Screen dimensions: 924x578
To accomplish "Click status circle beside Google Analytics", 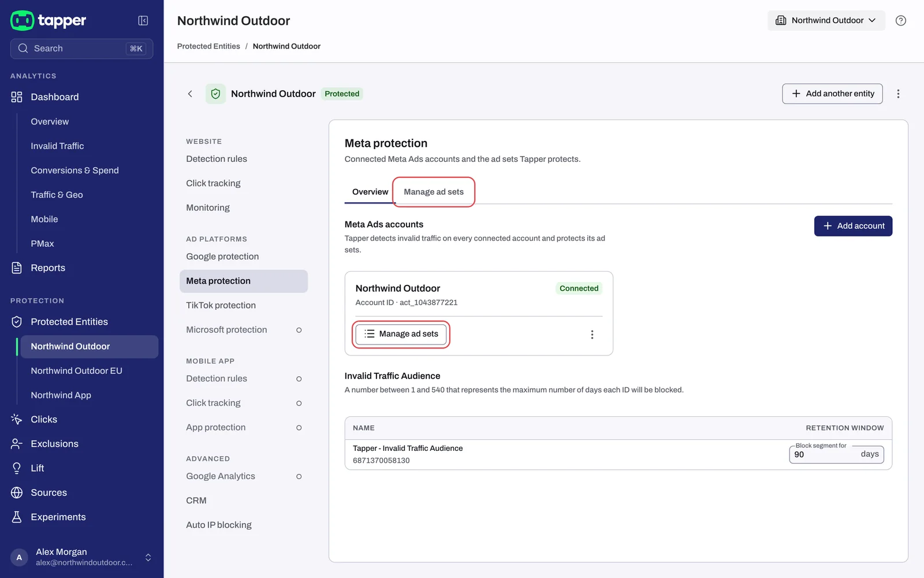I will click(299, 476).
